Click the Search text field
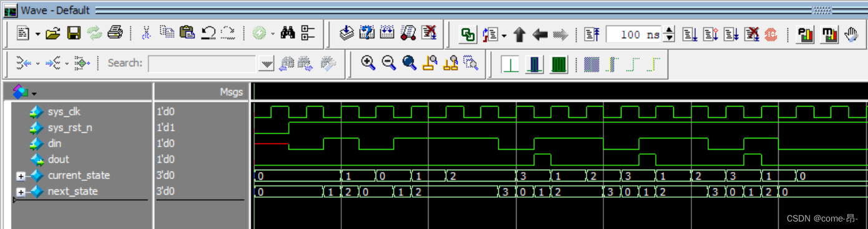 point(203,63)
